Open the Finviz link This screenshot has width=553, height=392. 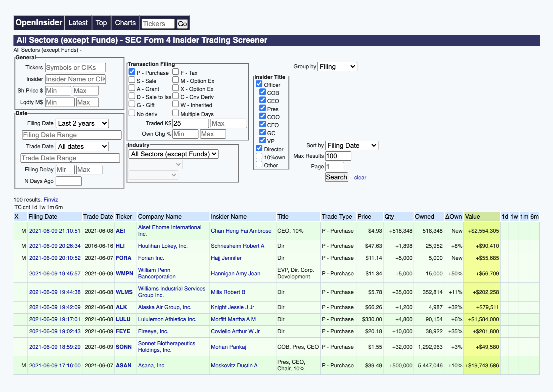[x=51, y=200]
